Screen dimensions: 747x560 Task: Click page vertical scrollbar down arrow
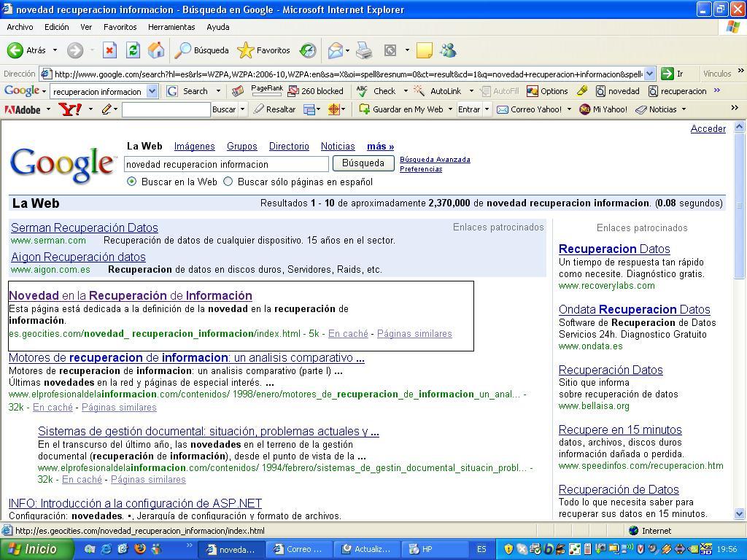click(x=740, y=514)
